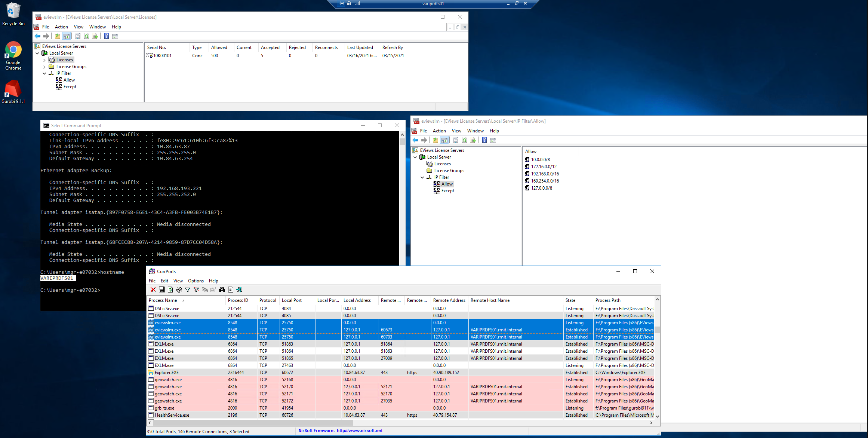
Task: Click scroll-up arrow in Command Prompt scrollbar
Action: coord(402,135)
